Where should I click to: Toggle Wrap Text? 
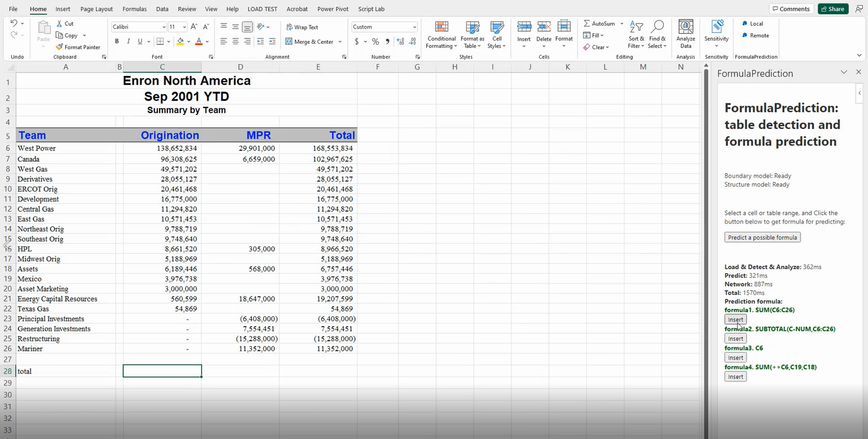(x=302, y=27)
